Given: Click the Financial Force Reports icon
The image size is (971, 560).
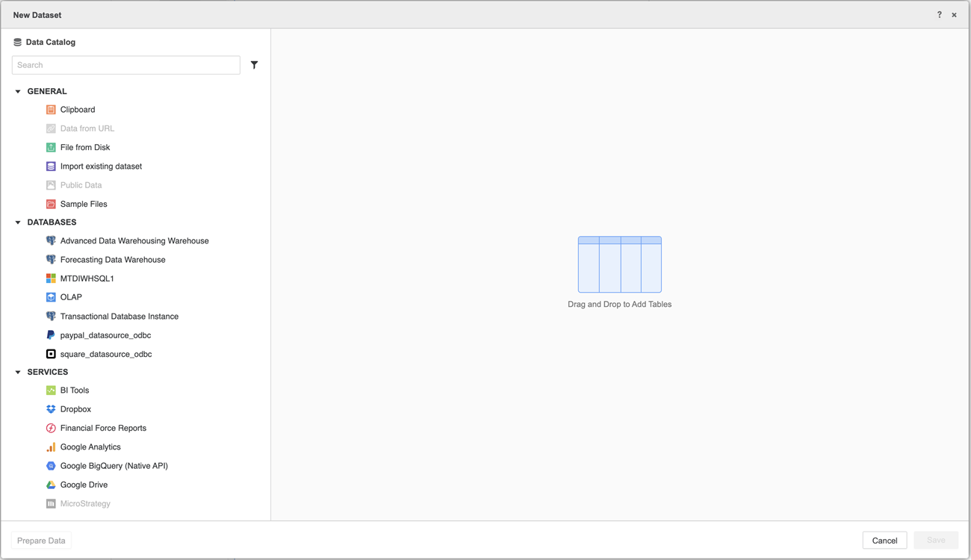Looking at the screenshot, I should click(51, 429).
